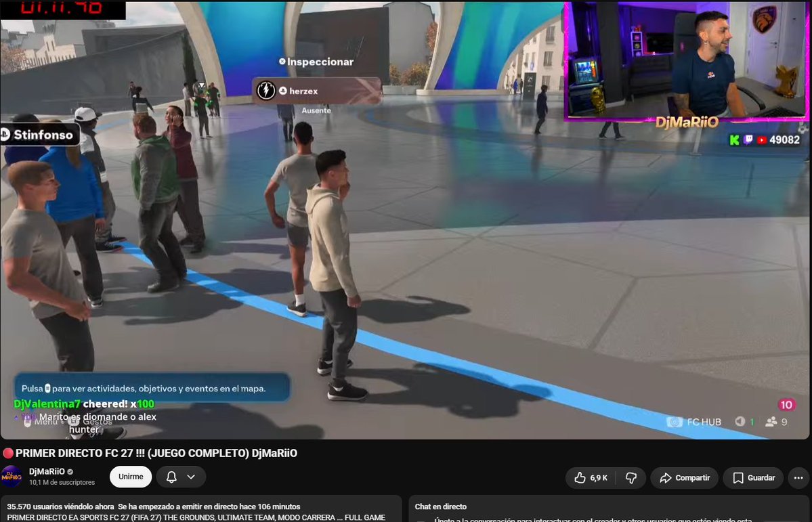Click the notification bell icon
This screenshot has height=522, width=812.
click(171, 477)
